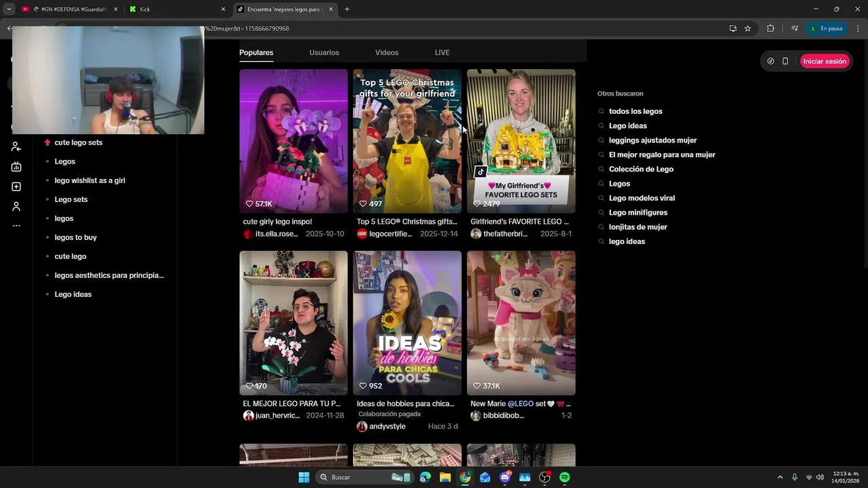Switch to the Videos tab
The height and width of the screenshot is (488, 868).
387,52
